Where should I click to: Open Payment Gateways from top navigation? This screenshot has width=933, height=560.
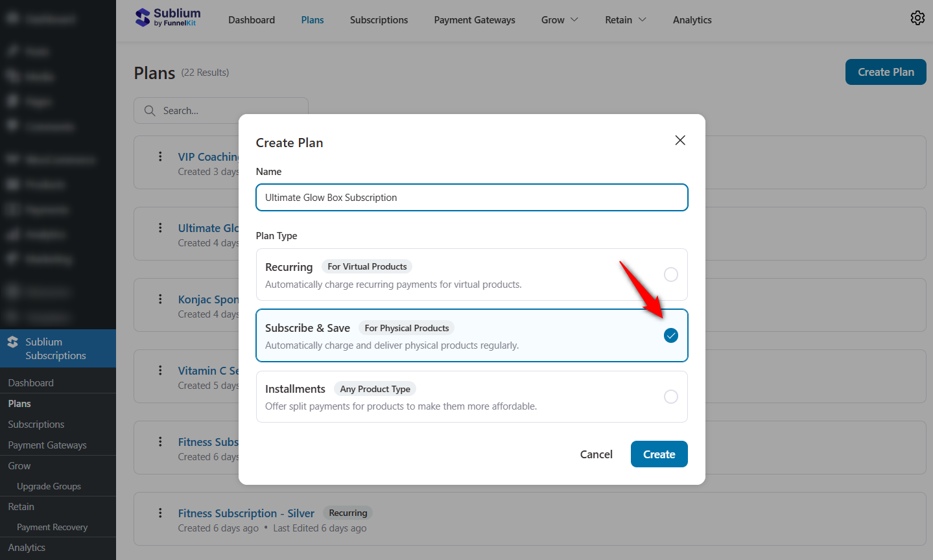pos(474,19)
